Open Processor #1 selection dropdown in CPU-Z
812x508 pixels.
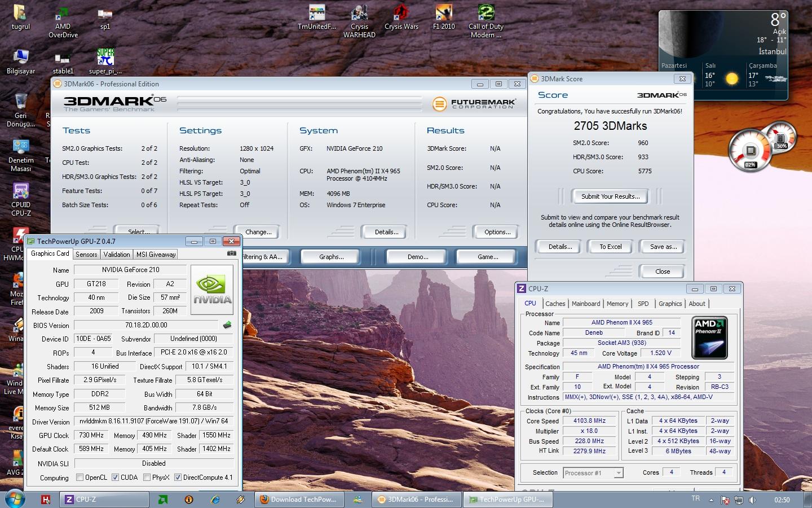coord(593,473)
